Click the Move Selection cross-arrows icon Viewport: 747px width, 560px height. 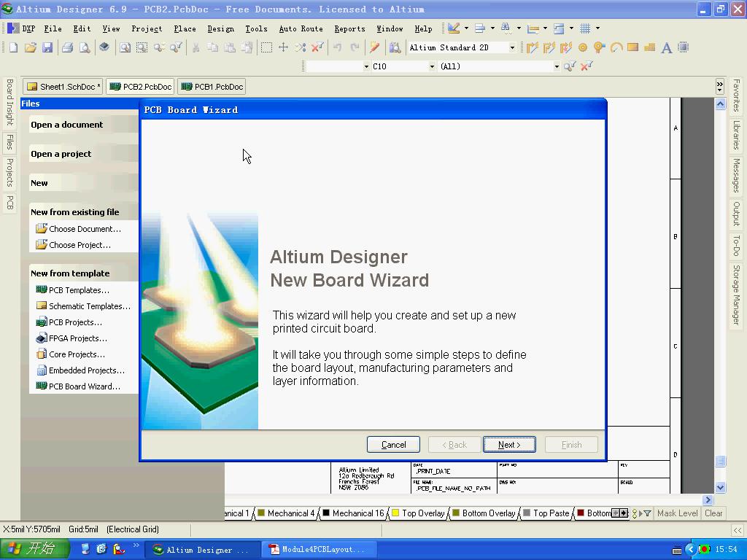coord(283,47)
